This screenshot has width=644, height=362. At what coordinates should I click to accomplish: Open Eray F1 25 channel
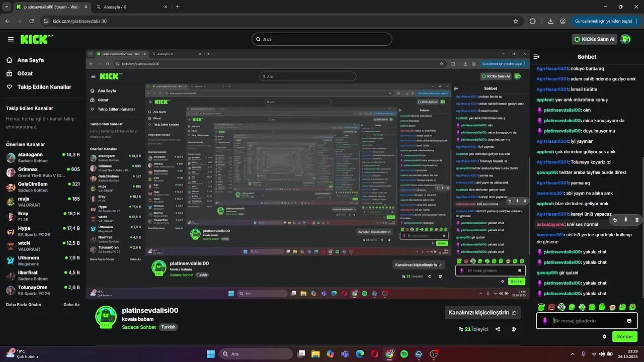tap(42, 216)
